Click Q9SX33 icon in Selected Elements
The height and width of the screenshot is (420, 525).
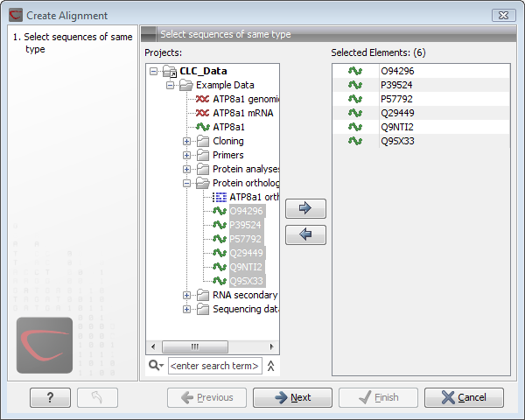355,141
